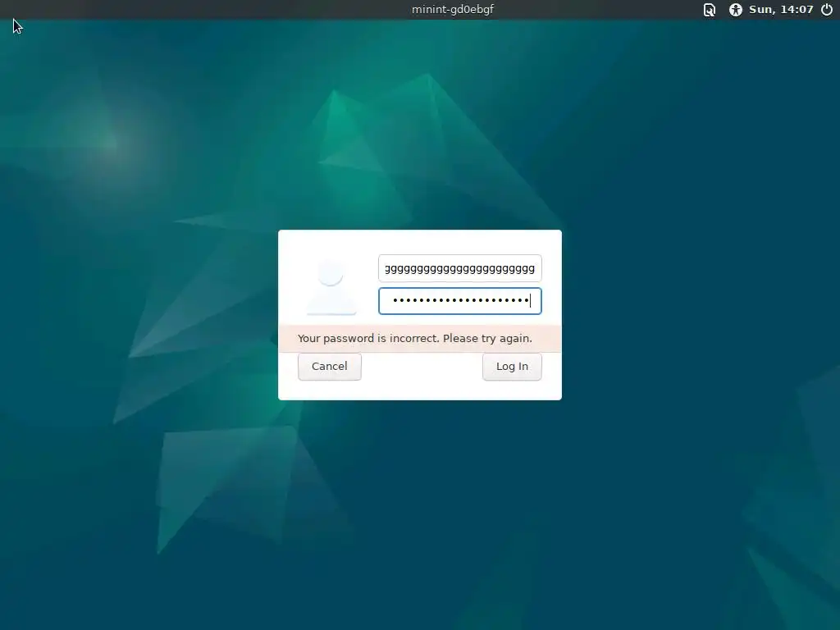Open the accessibility menu icon

[736, 10]
